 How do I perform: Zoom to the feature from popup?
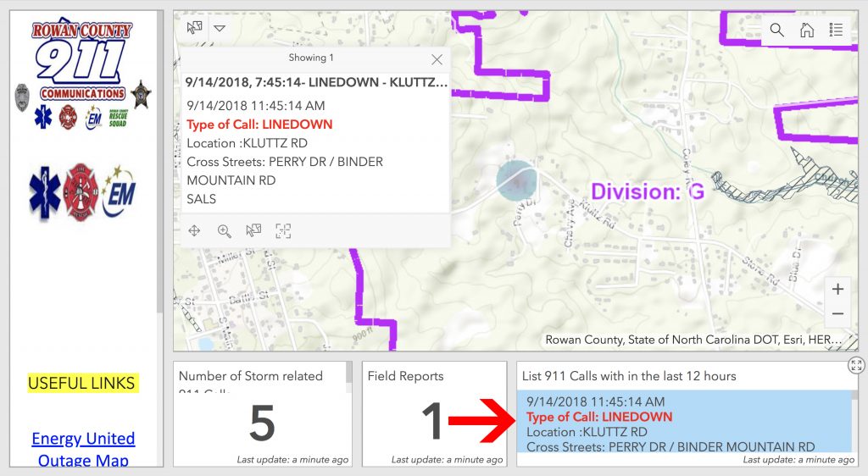pos(224,230)
